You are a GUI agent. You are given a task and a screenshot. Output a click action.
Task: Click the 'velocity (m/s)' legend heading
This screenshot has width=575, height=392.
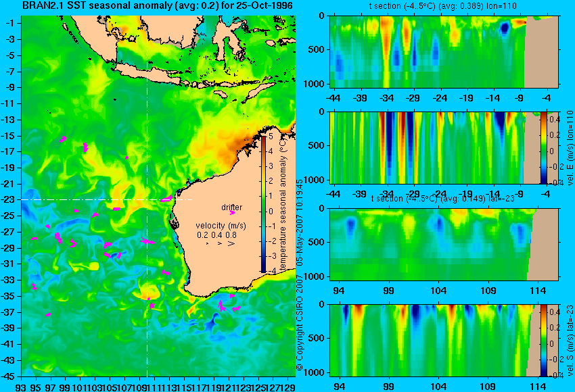pos(221,225)
